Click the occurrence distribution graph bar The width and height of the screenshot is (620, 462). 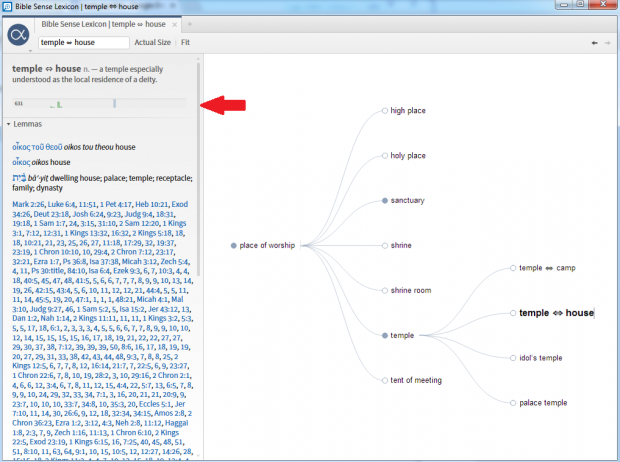100,102
